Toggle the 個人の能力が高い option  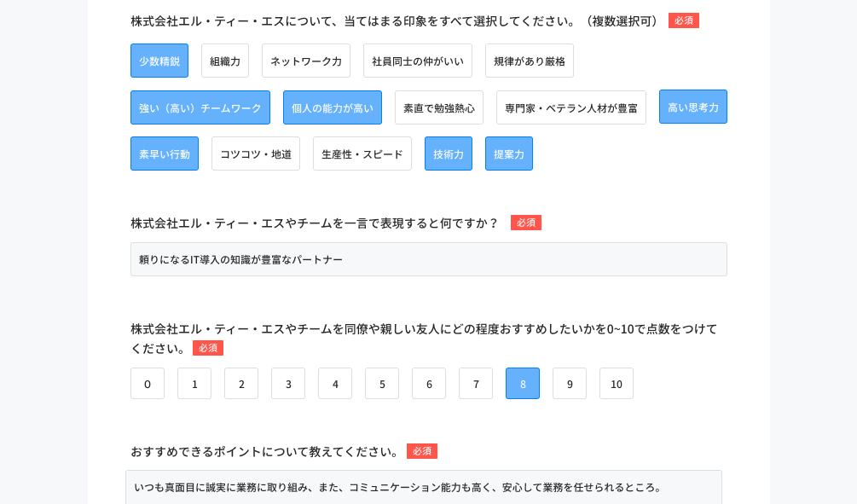point(333,107)
